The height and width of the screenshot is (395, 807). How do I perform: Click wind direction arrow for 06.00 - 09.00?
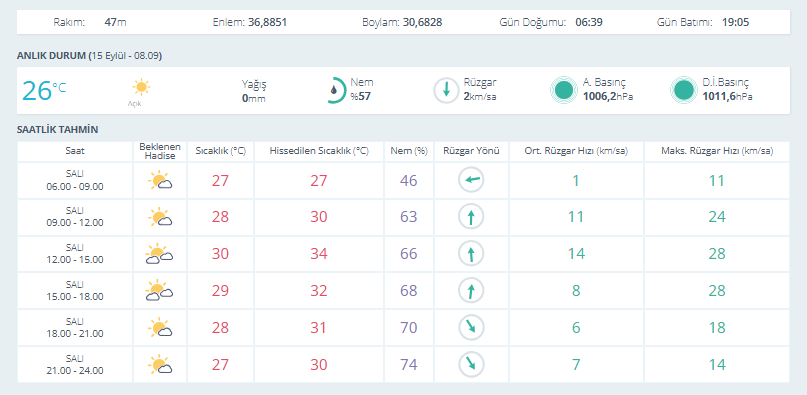[471, 181]
